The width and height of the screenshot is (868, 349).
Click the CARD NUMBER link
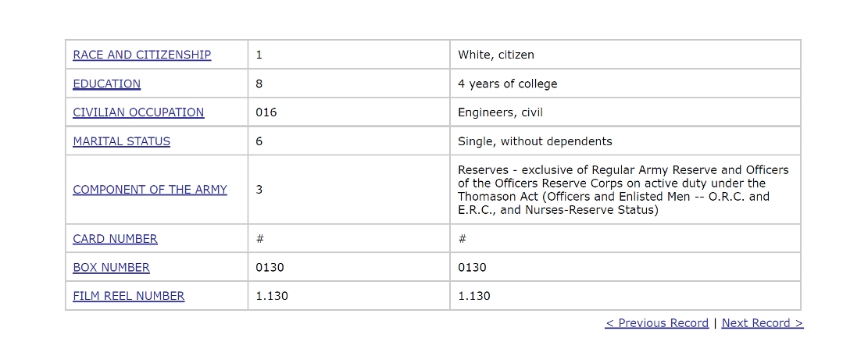[115, 239]
